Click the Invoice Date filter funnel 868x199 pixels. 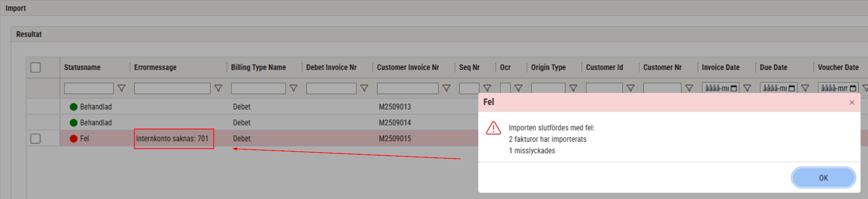(747, 88)
